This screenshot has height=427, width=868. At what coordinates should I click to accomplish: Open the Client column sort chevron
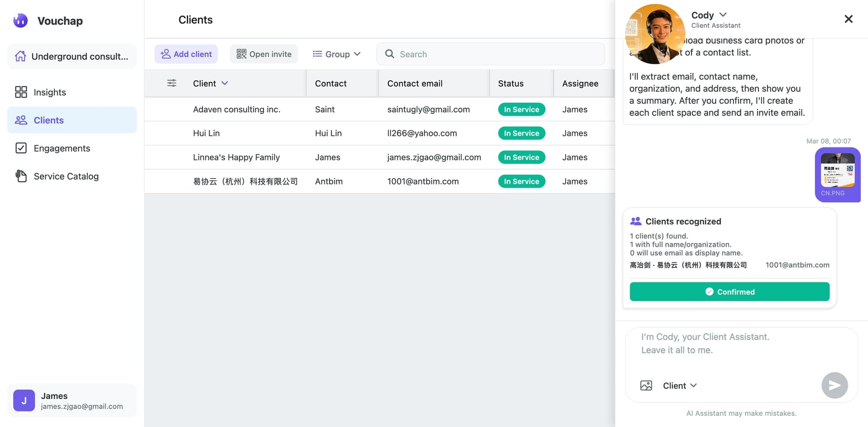pos(225,83)
